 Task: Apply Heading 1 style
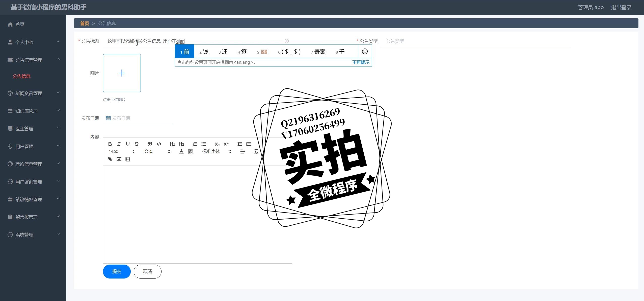point(172,144)
